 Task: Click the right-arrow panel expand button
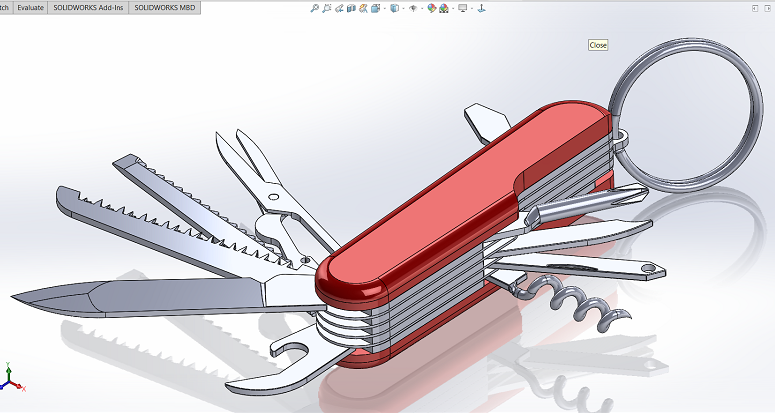(768, 8)
